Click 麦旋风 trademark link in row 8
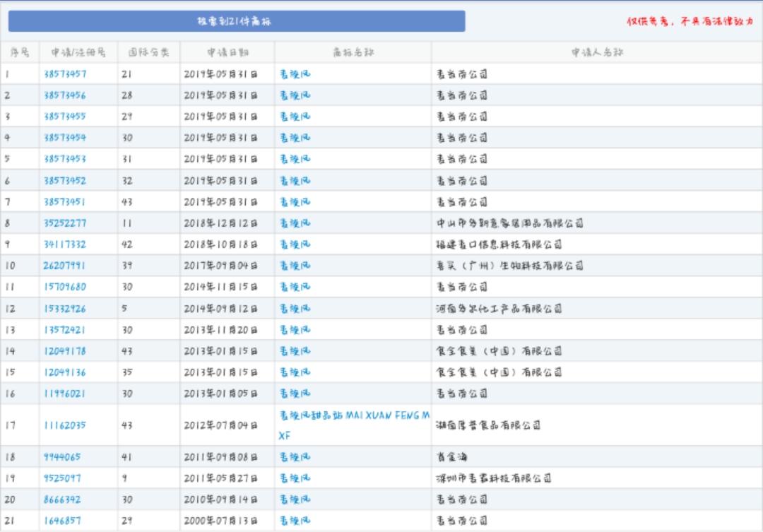This screenshot has width=763, height=532. click(x=295, y=223)
